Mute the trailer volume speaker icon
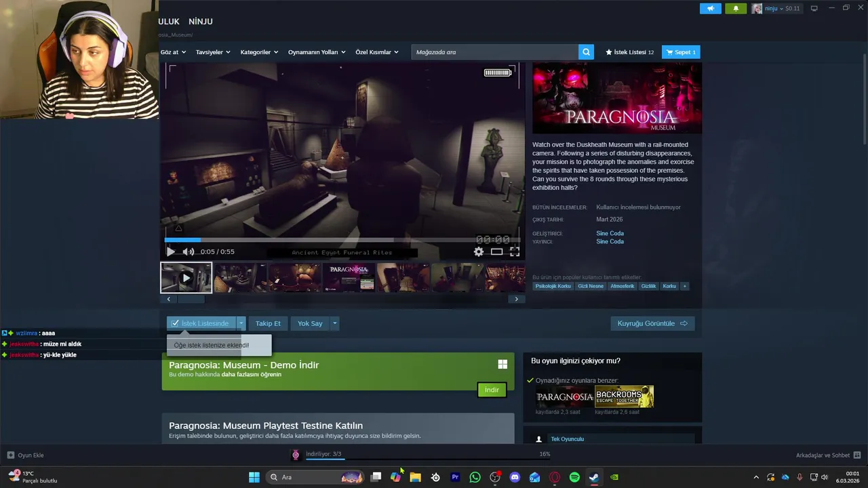 point(188,251)
